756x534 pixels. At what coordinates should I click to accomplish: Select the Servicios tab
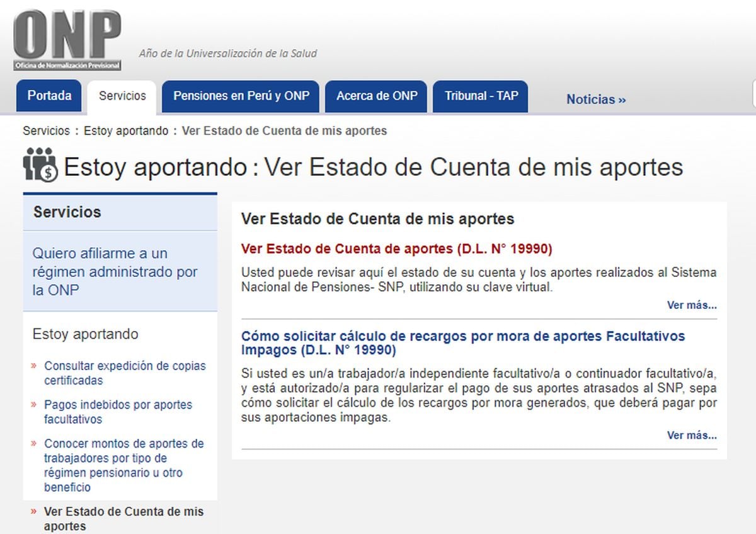[122, 96]
